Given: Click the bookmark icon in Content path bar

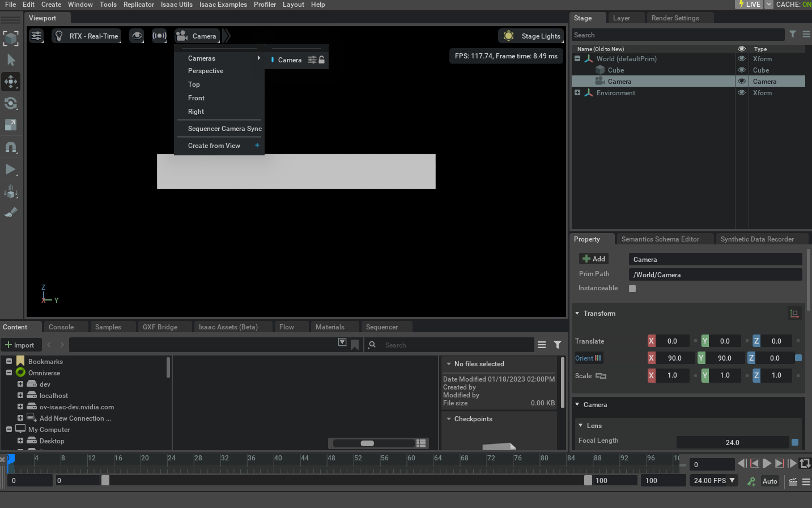Looking at the screenshot, I should point(355,345).
